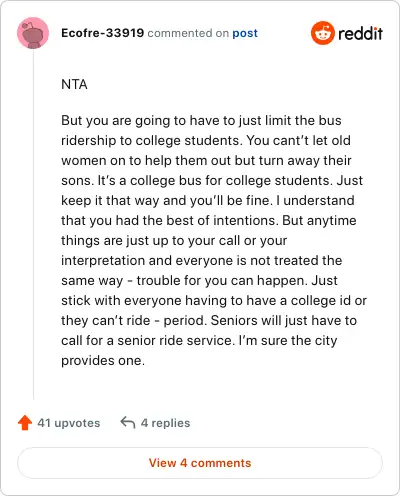Upvote using the orange up arrow
Screen dimensions: 400x496
(x=25, y=423)
